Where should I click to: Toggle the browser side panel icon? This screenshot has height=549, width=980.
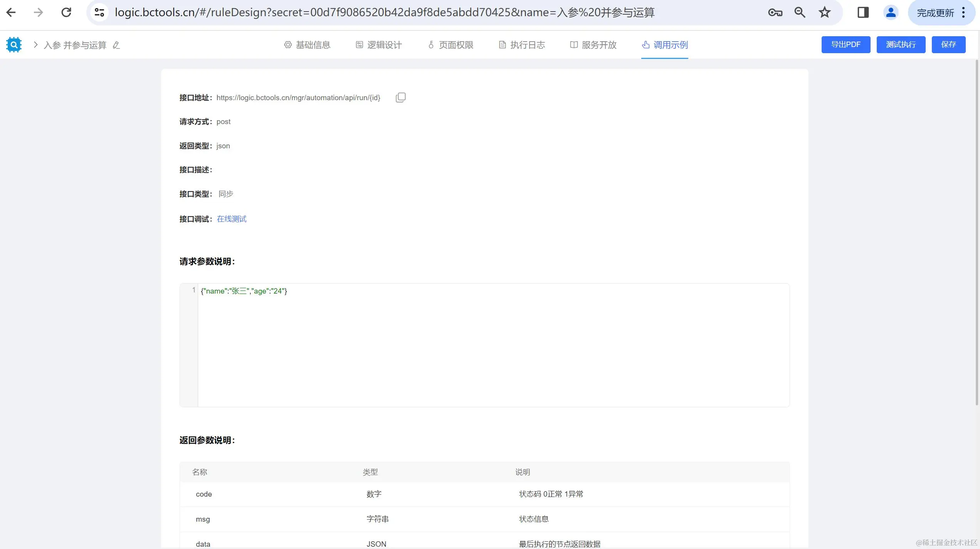point(863,12)
